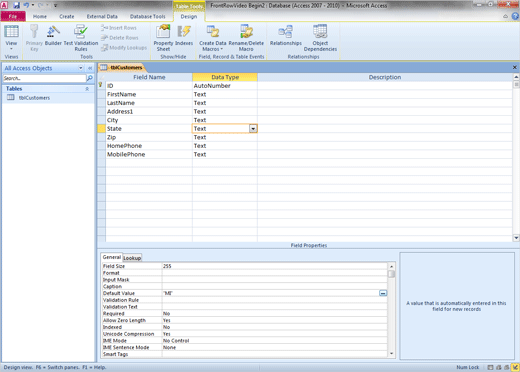Click the Default Value builder ellipsis button
The height and width of the screenshot is (372, 520).
point(383,293)
